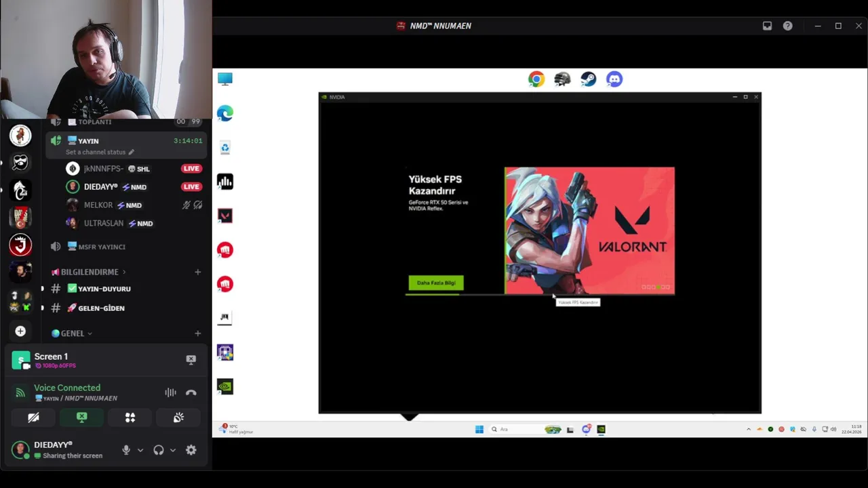This screenshot has width=868, height=488.
Task: Open Discord User Settings gear
Action: [191, 450]
